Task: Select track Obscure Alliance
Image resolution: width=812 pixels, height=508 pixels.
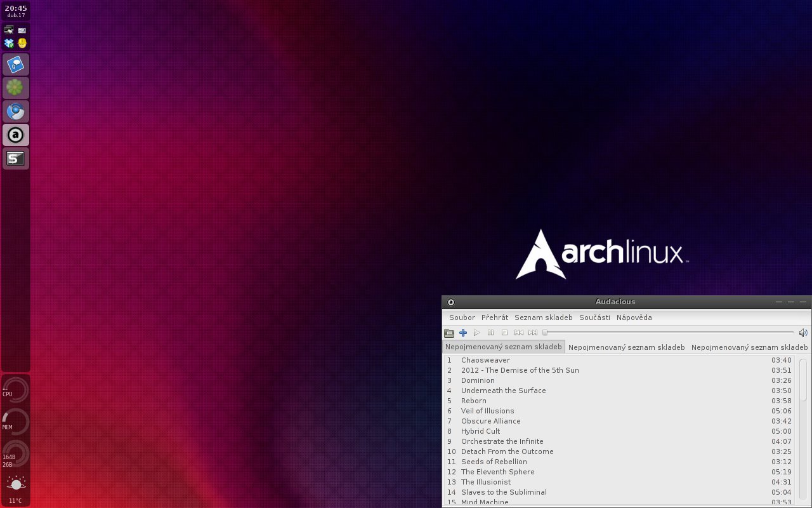Action: tap(619, 421)
